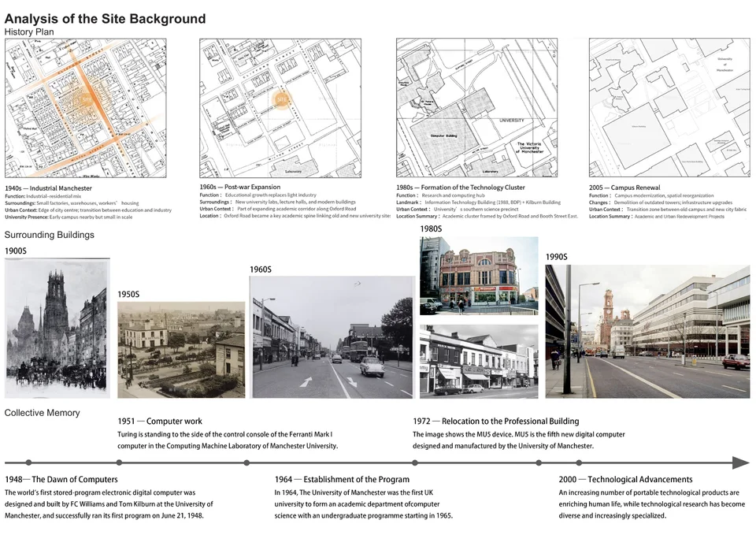Select the 1960S street with cars photo

(x=332, y=336)
